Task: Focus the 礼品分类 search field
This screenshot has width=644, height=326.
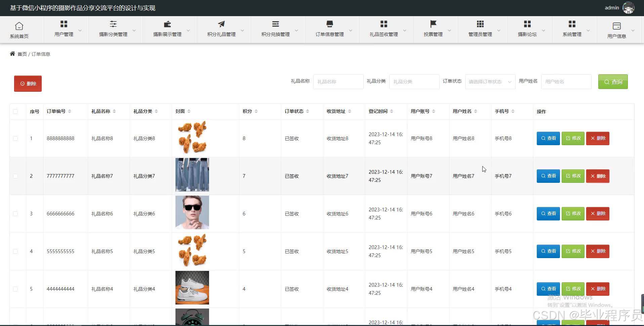Action: tap(414, 82)
